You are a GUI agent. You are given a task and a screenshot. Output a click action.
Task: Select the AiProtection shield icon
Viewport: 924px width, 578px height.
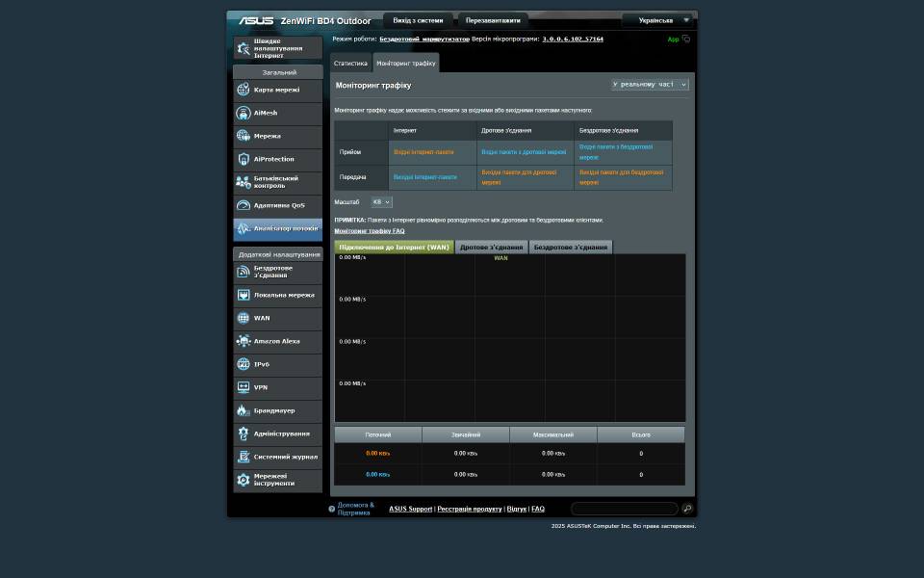coord(244,159)
